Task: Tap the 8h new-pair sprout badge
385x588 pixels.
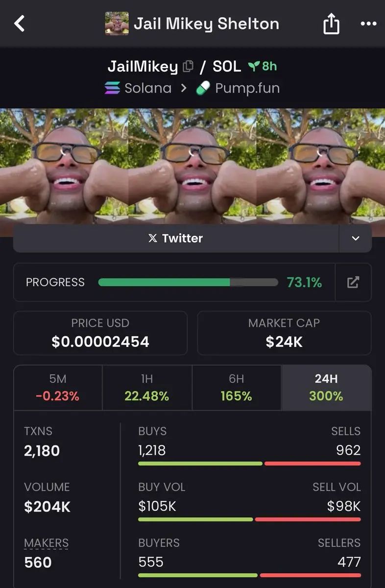Action: click(x=263, y=66)
